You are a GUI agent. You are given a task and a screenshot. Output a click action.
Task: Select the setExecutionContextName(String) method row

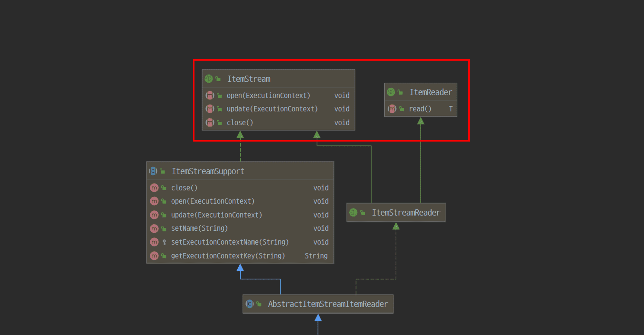click(230, 242)
